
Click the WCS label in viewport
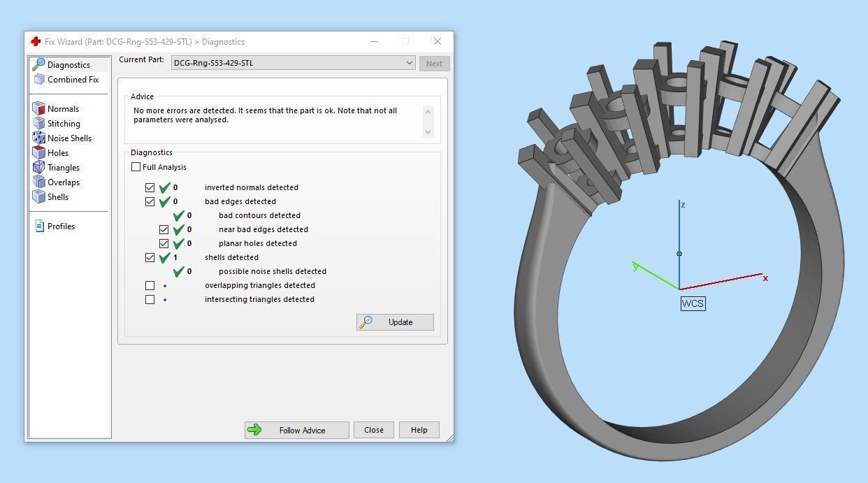click(693, 303)
